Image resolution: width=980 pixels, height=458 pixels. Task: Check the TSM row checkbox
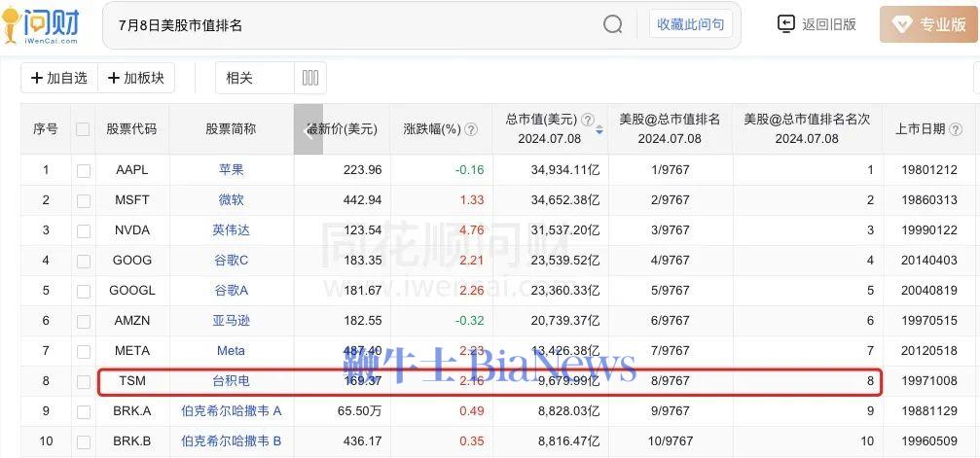[x=83, y=381]
